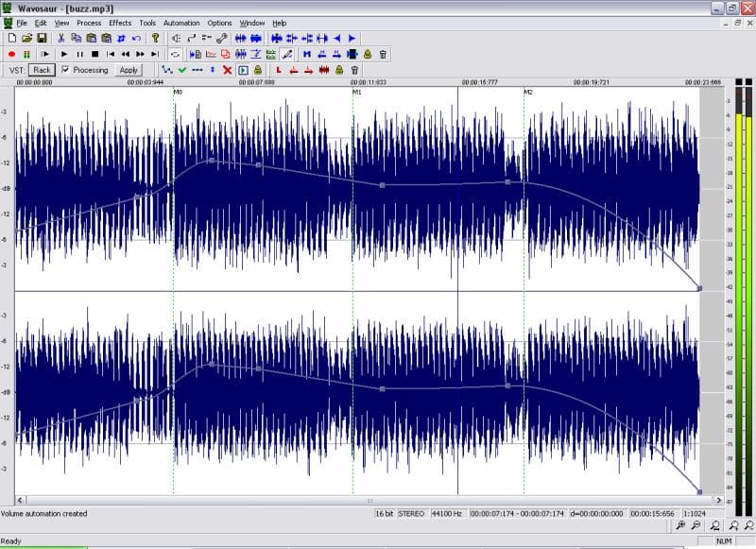Viewport: 756px width, 549px height.
Task: Click the Apply button
Action: coord(129,70)
